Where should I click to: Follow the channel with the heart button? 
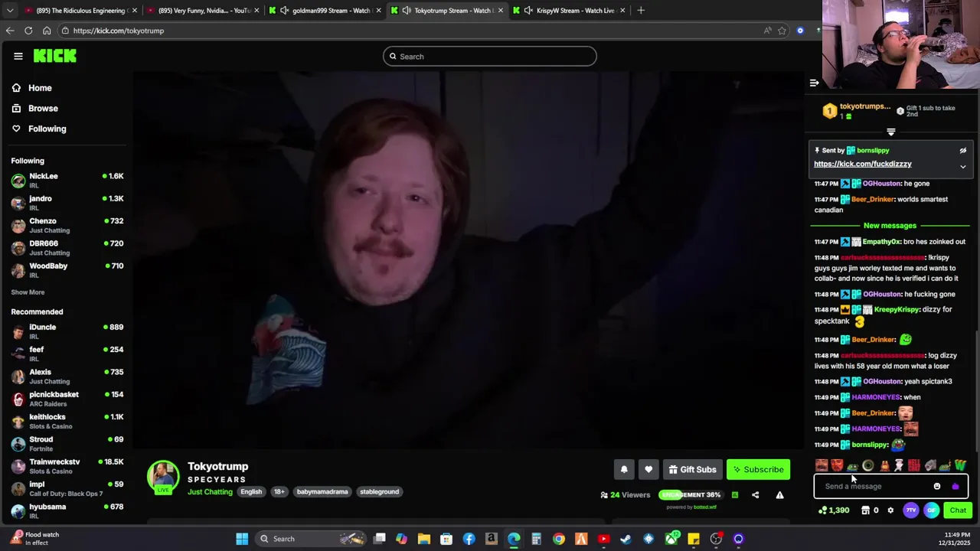click(x=648, y=470)
